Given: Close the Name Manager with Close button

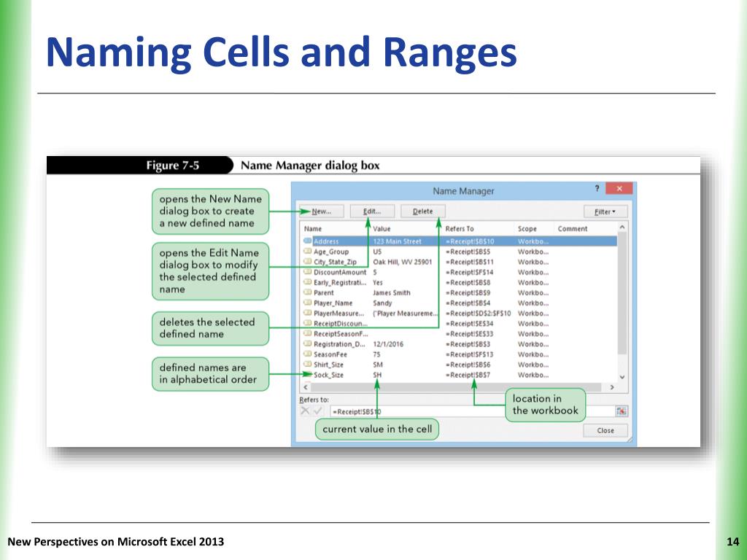Looking at the screenshot, I should click(x=605, y=430).
